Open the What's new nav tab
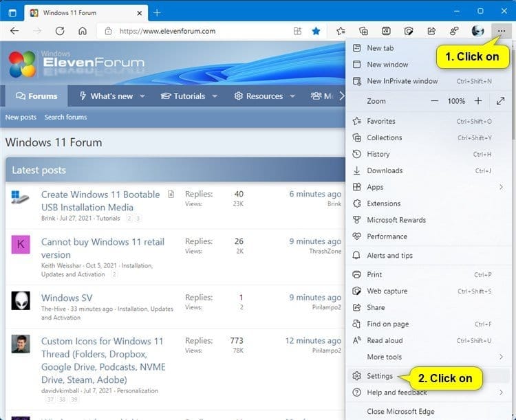516x420 pixels. click(106, 96)
